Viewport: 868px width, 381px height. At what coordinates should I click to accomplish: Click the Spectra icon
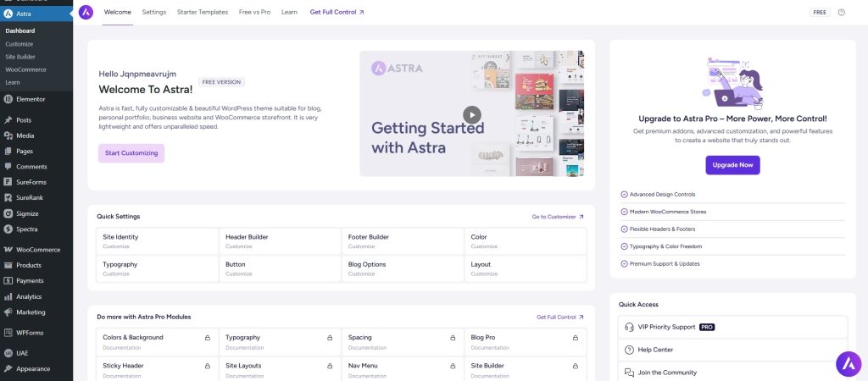pyautogui.click(x=8, y=229)
